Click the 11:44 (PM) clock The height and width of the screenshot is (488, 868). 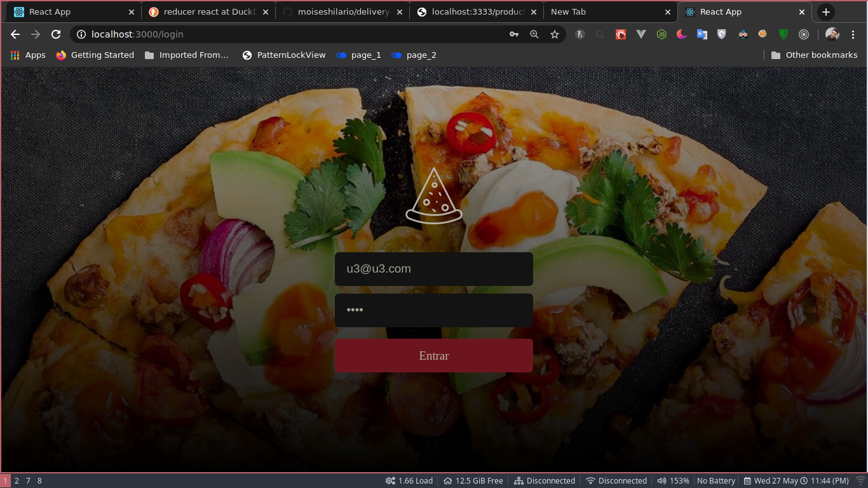824,481
